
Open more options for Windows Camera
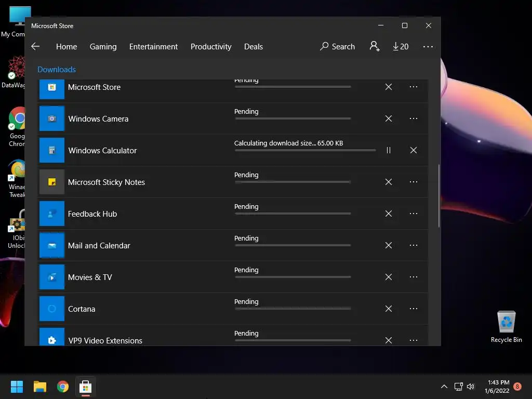point(413,118)
